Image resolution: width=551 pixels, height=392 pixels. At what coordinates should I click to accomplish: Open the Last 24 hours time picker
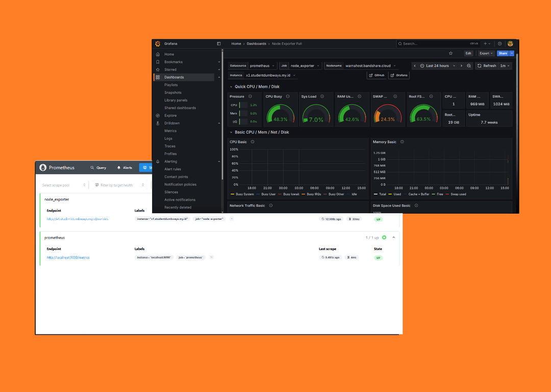pyautogui.click(x=437, y=66)
